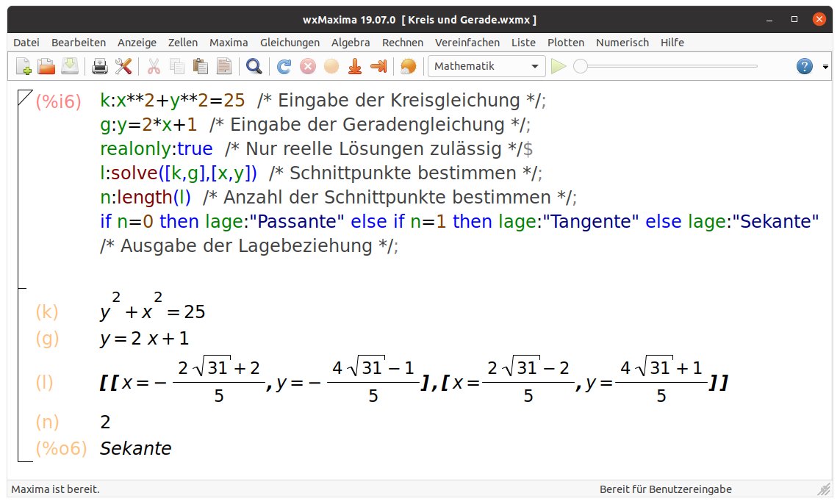This screenshot has width=840, height=504.
Task: Place cursor in line k:x**2+y**2=25
Action: tap(173, 100)
